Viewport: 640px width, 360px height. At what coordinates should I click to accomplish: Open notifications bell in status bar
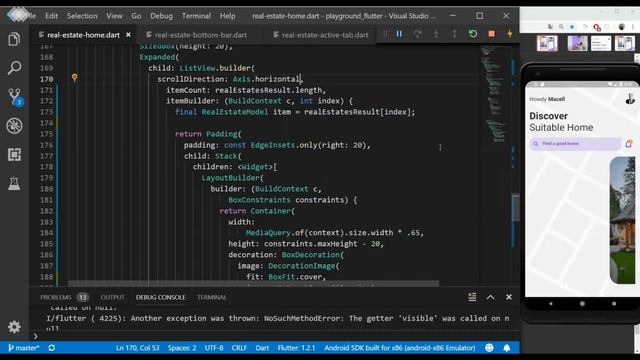[x=507, y=348]
